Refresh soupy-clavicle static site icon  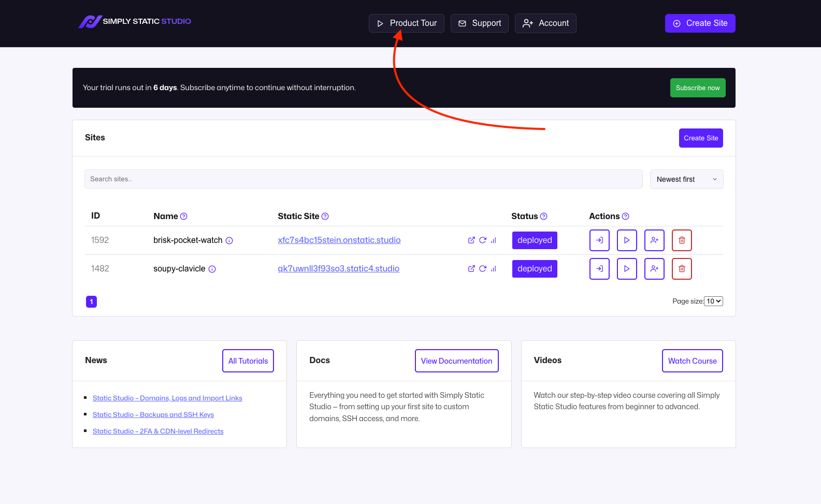tap(483, 269)
